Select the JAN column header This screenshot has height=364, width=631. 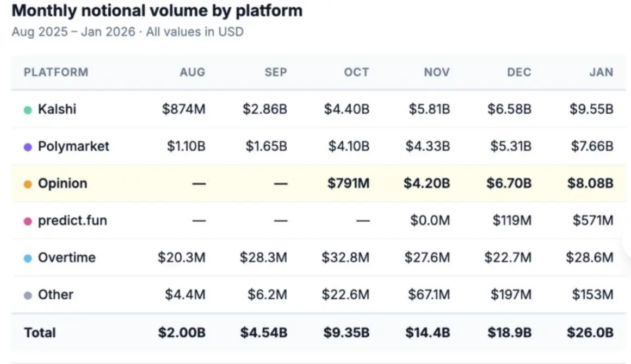[x=601, y=72]
